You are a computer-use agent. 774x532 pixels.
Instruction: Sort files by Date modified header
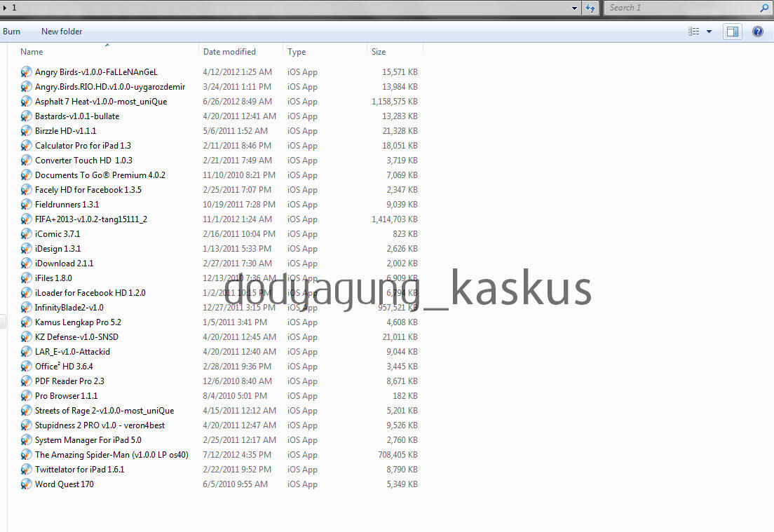point(229,52)
